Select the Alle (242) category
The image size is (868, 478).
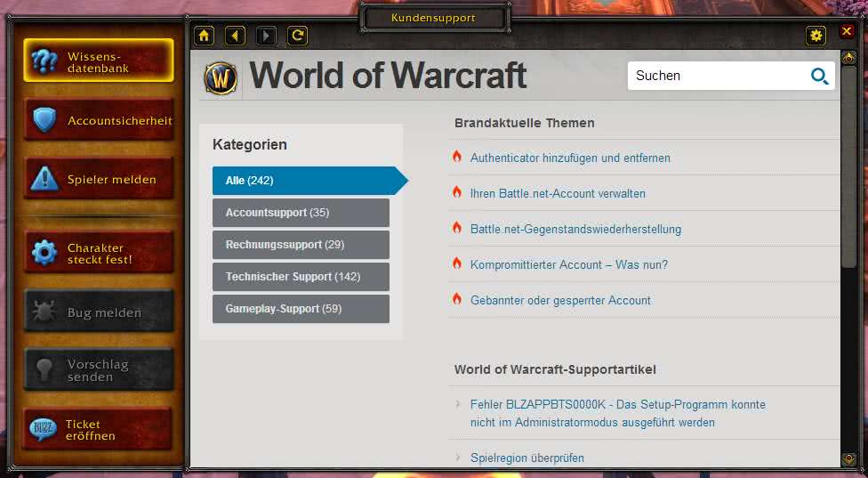click(310, 181)
